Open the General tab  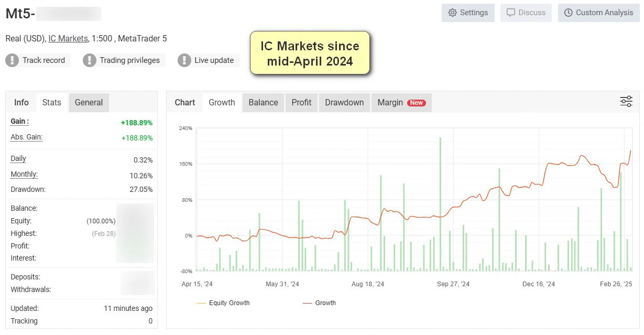pos(89,102)
